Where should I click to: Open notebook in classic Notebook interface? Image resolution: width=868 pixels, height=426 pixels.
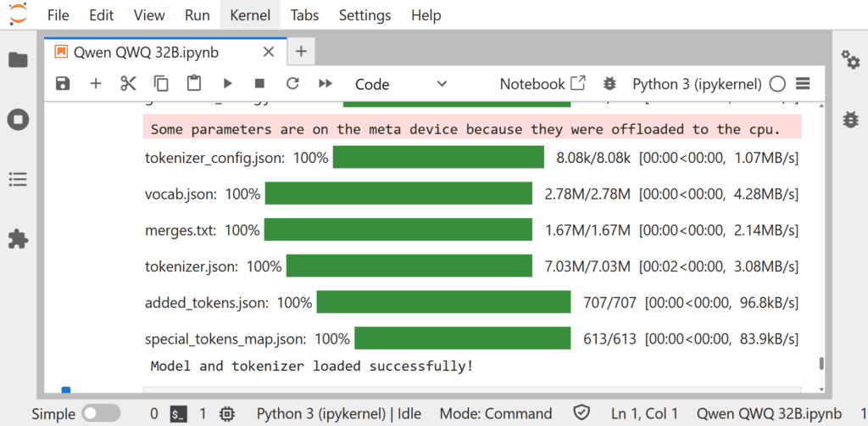542,84
